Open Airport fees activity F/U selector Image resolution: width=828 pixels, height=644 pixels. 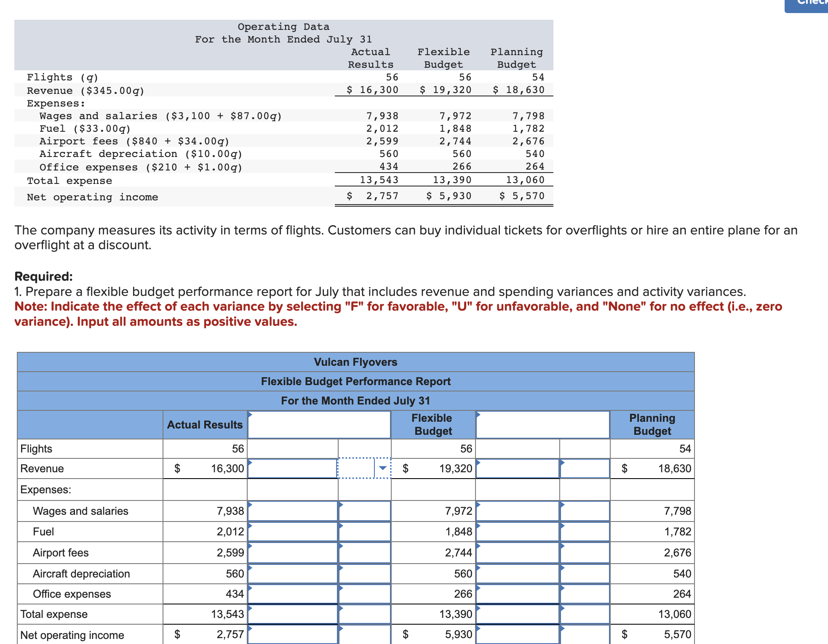(x=585, y=553)
